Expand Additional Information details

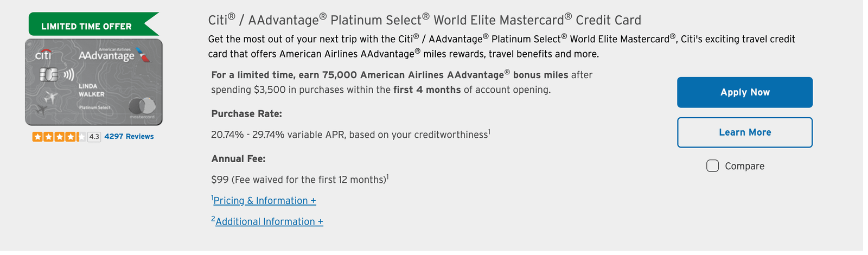(x=269, y=222)
